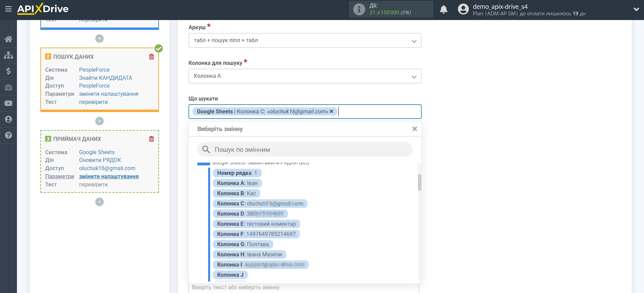Select the Колонка I variable
Viewport: 644px width, 293px height.
coord(261,264)
